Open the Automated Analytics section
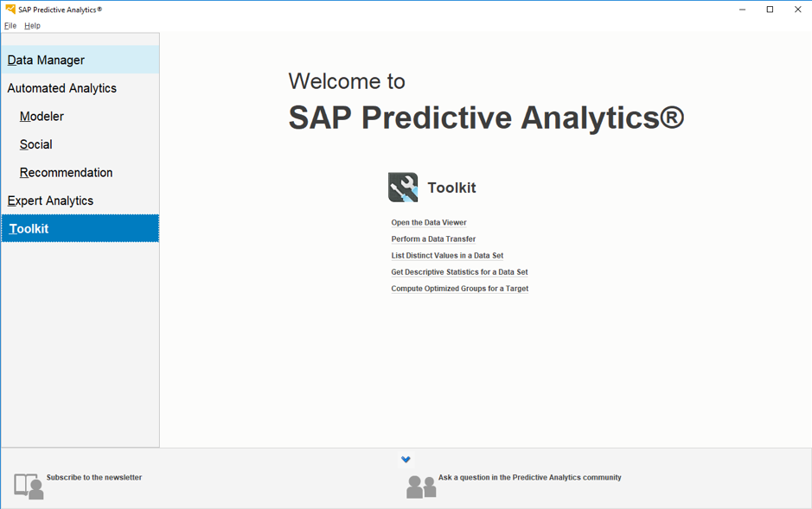 [x=61, y=87]
